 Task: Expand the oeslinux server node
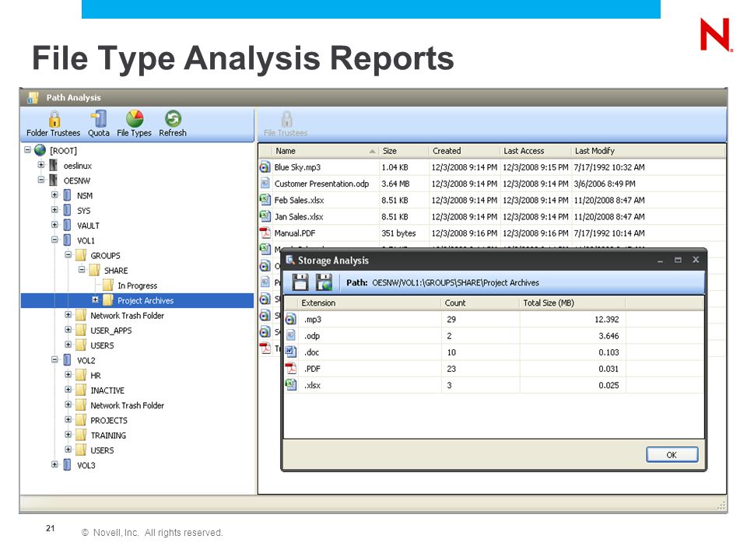click(41, 165)
